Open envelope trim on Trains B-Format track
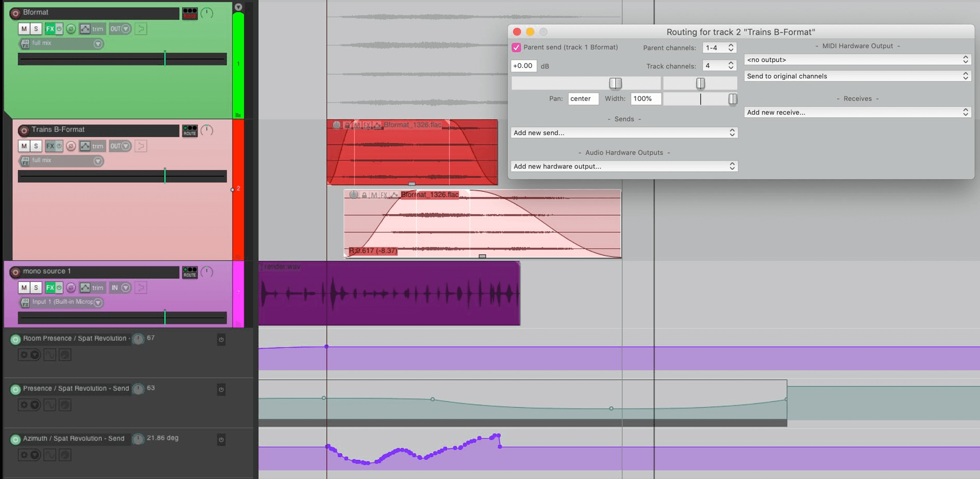Image resolution: width=980 pixels, height=479 pixels. point(92,146)
